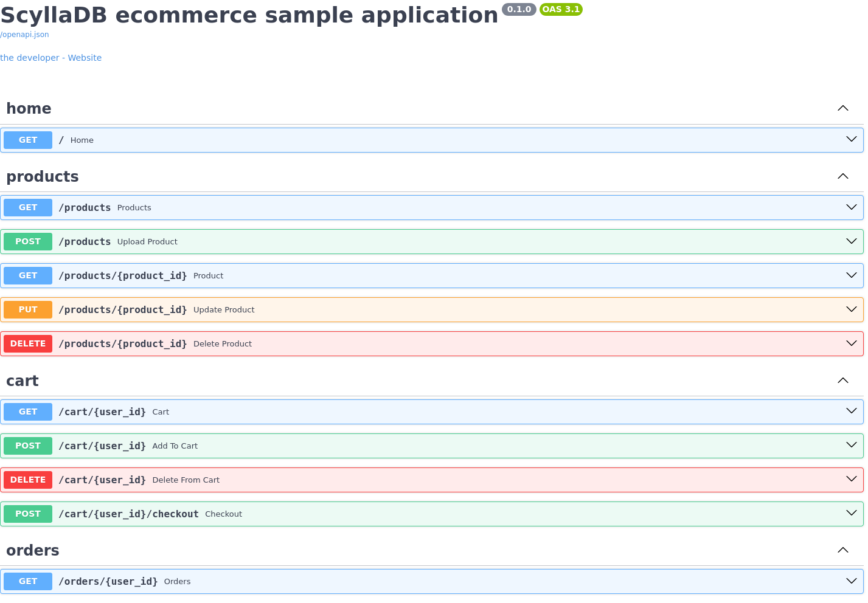This screenshot has width=868, height=603.
Task: Collapse the cart section chevron
Action: pos(842,381)
